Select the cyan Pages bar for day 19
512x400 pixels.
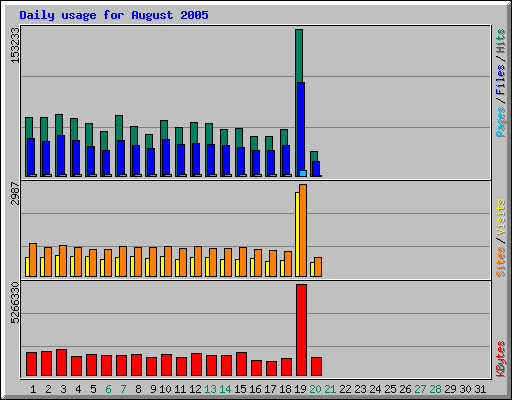tap(303, 173)
